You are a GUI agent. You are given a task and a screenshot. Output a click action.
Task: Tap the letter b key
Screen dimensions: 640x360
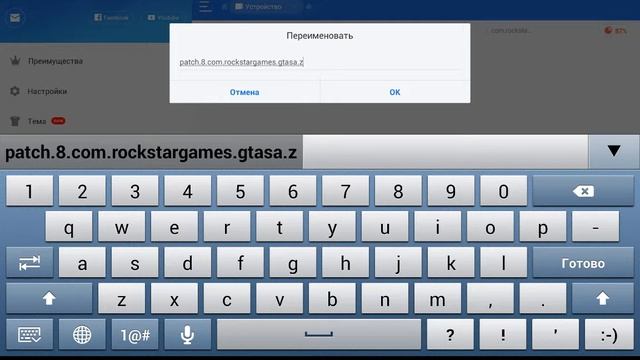click(332, 299)
